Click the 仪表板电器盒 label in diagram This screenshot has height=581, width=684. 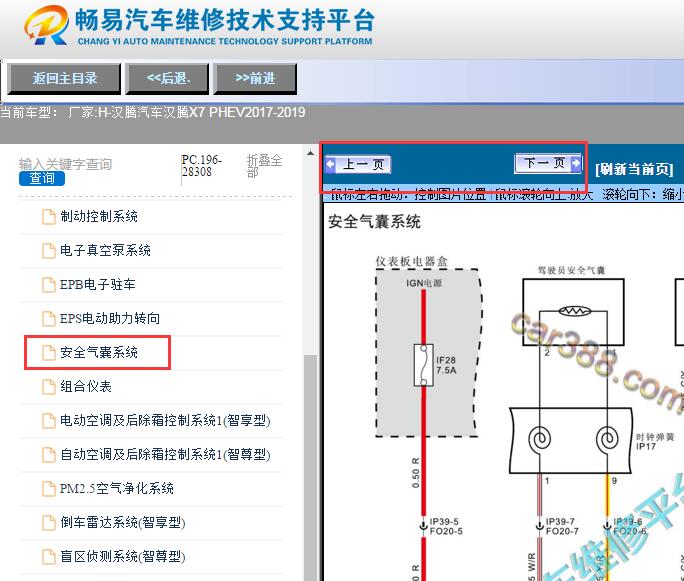point(411,261)
